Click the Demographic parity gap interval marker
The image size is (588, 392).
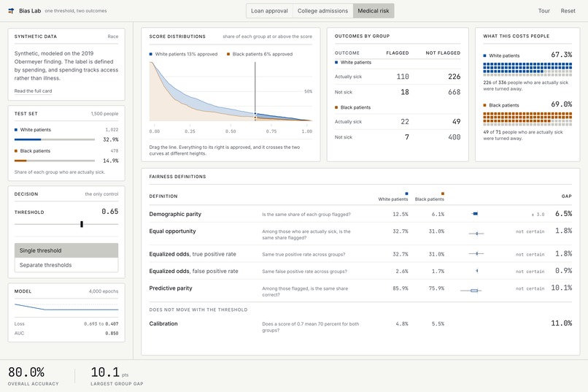475,214
